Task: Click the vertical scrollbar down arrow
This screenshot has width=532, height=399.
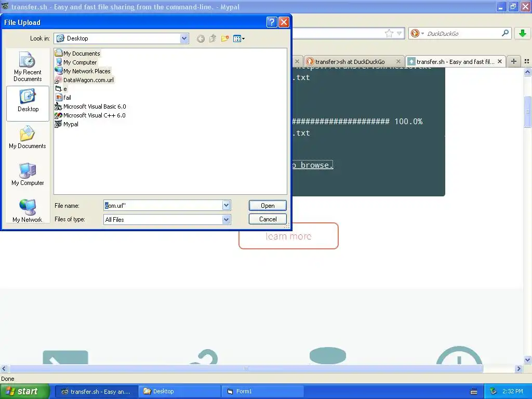Action: 528,360
